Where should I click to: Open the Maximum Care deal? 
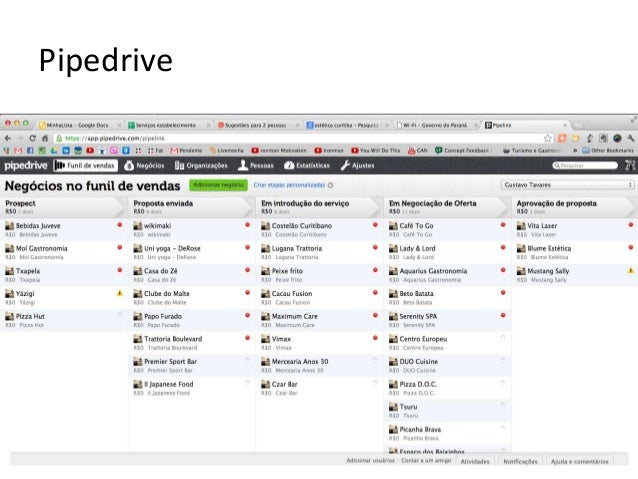[x=320, y=320]
